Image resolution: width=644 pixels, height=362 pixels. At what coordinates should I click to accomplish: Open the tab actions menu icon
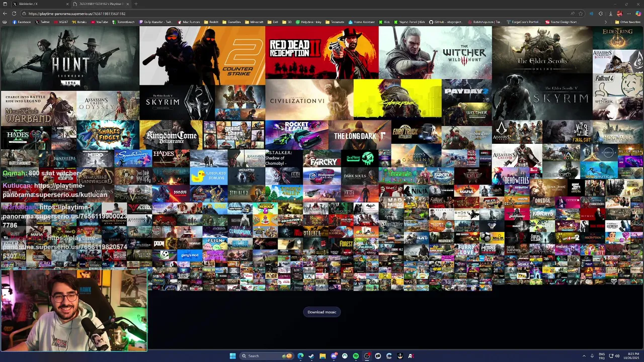point(5,4)
